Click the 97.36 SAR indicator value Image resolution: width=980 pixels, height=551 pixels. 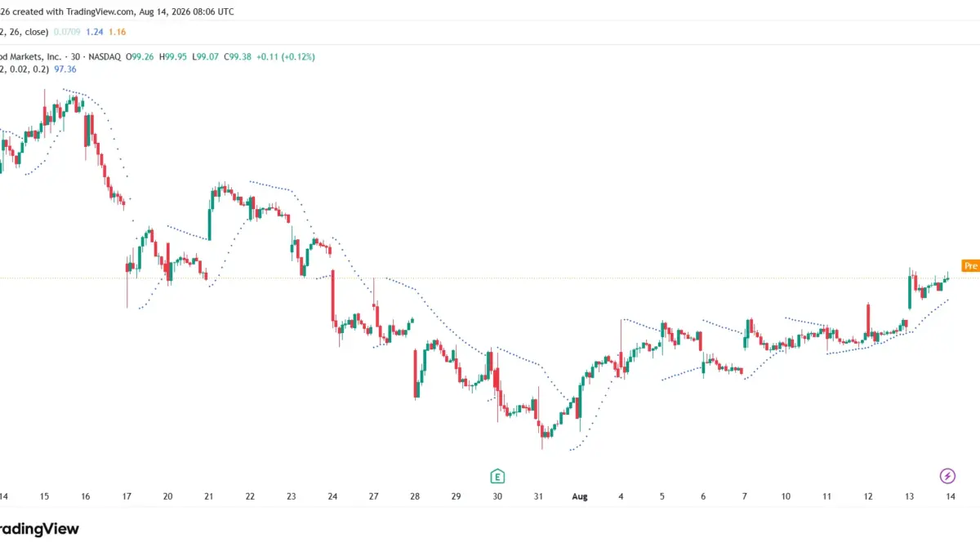65,69
